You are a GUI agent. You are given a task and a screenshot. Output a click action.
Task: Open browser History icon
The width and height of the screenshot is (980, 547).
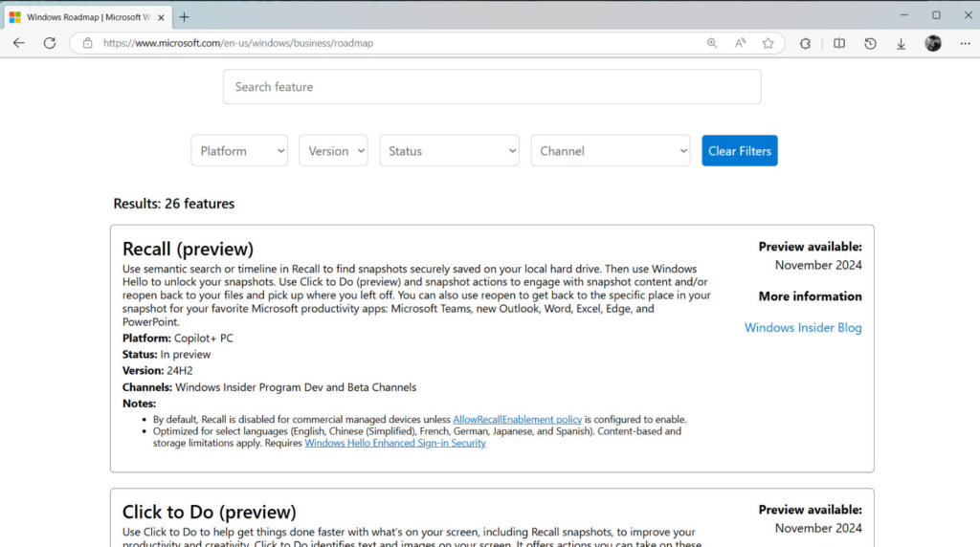coord(870,43)
